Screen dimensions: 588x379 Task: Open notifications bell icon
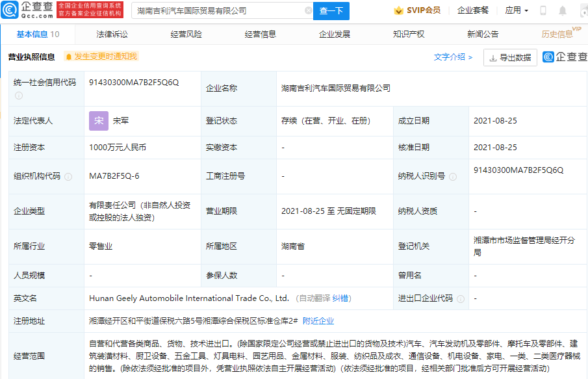click(562, 10)
